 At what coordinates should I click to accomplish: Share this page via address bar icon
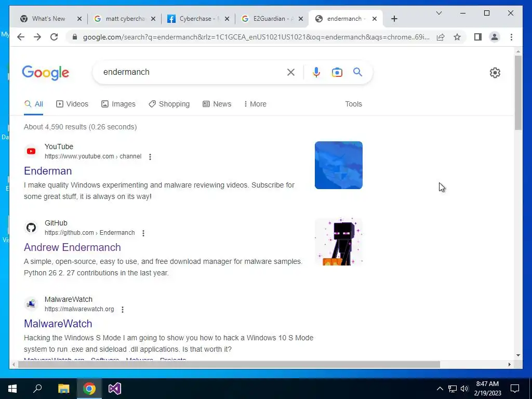(441, 37)
